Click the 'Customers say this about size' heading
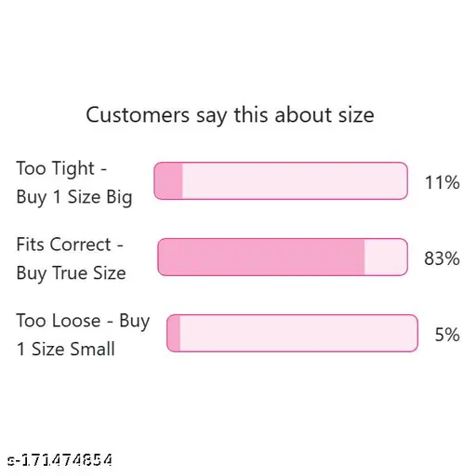476x476 pixels. (230, 115)
